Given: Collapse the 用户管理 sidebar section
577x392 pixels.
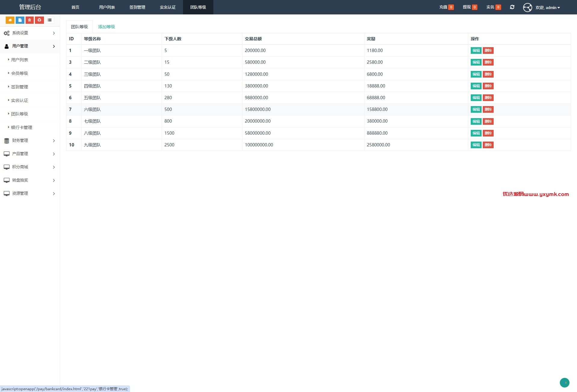Looking at the screenshot, I should click(x=30, y=46).
